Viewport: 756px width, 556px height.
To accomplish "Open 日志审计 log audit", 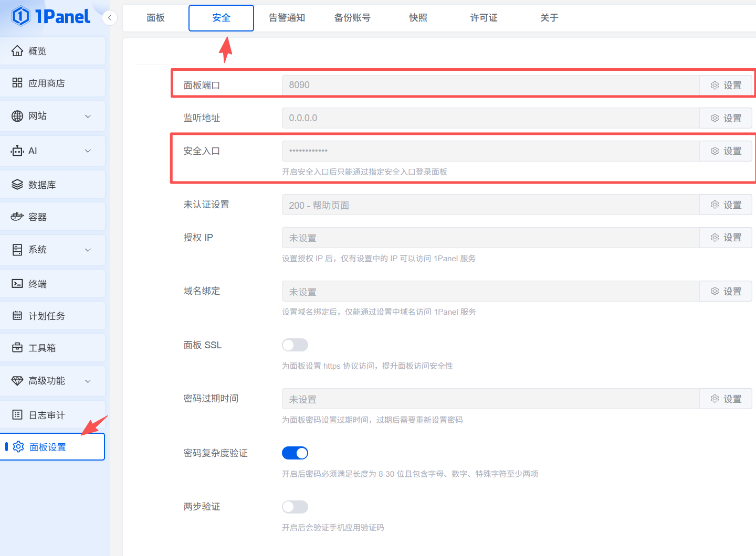I will pos(45,414).
